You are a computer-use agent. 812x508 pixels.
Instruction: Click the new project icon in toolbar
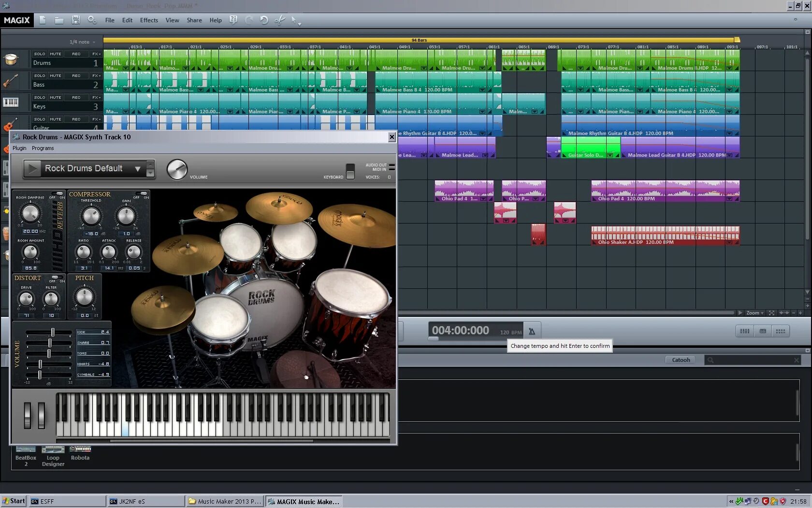point(43,20)
